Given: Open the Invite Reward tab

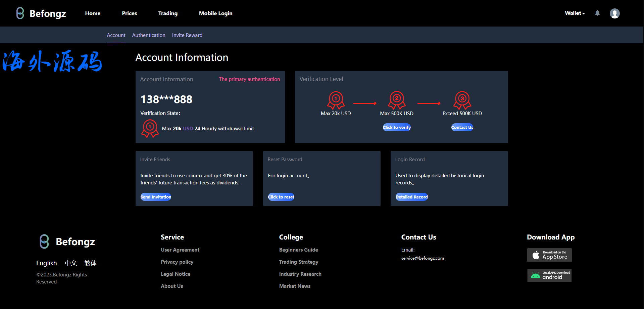Looking at the screenshot, I should [187, 35].
